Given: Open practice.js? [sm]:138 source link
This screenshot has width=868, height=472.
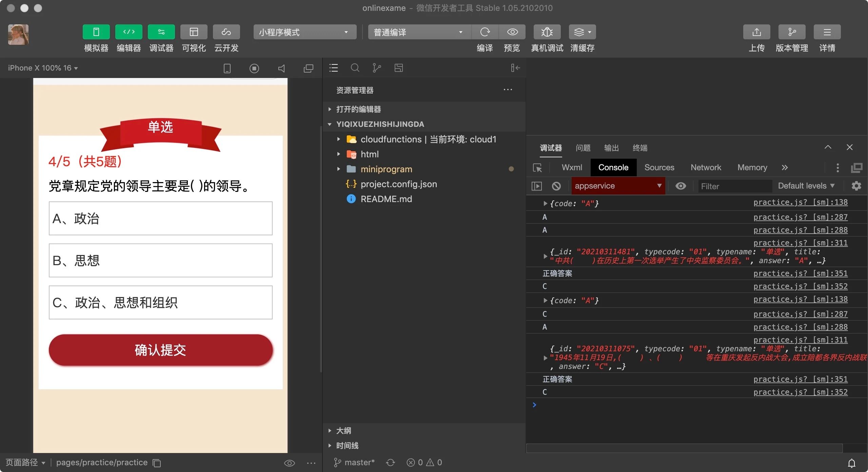Looking at the screenshot, I should [800, 202].
